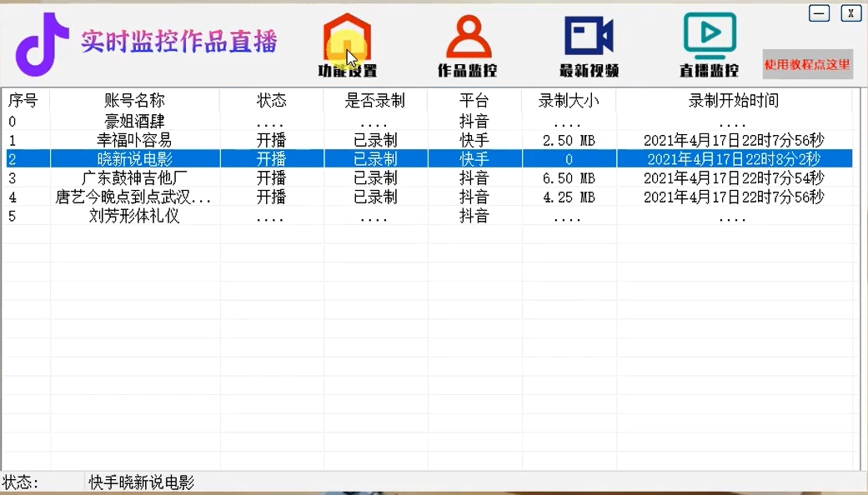Click the 录制大小 column header
This screenshot has height=495, width=868.
click(567, 101)
